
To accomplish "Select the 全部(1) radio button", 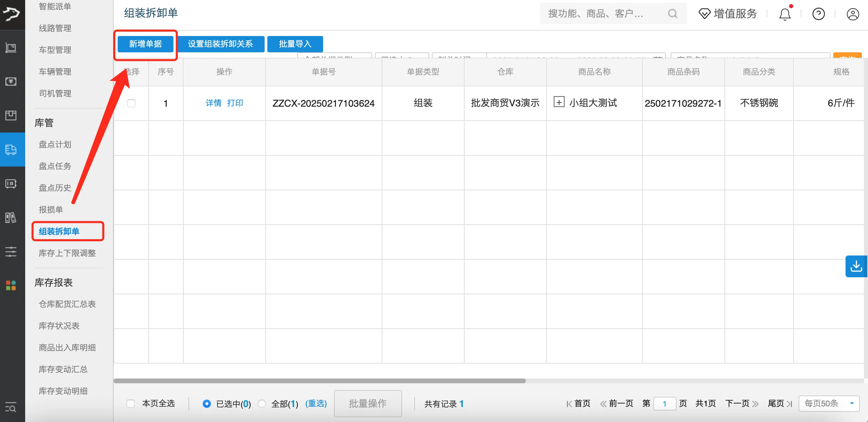I will click(262, 404).
